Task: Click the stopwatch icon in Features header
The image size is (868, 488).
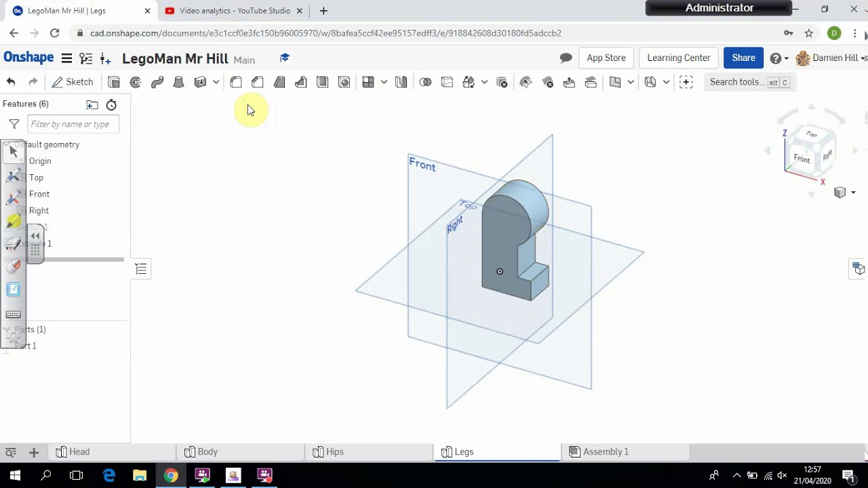Action: (111, 104)
